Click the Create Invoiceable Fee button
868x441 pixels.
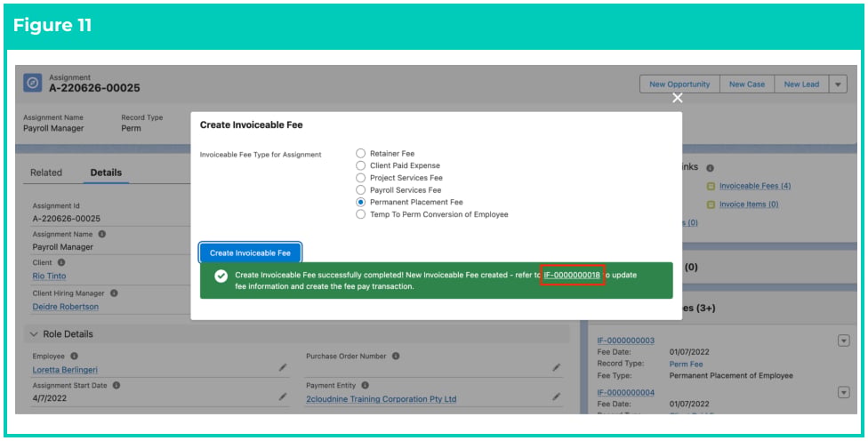point(250,253)
